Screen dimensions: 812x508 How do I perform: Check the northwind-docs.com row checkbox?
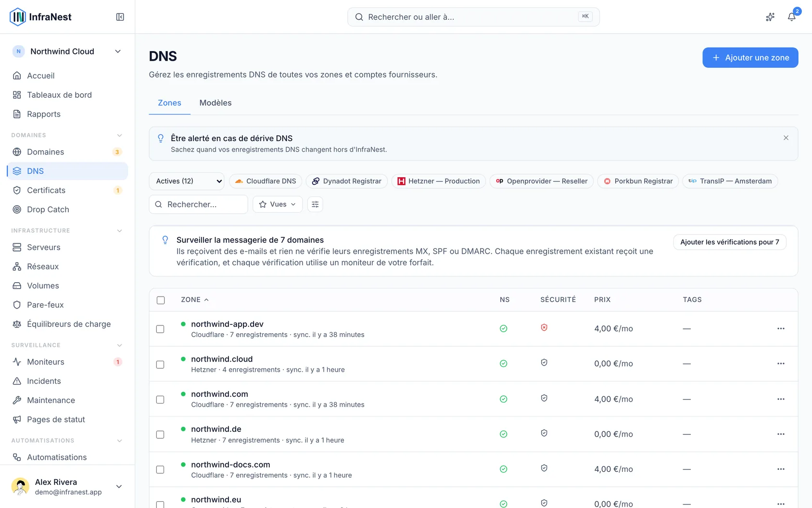point(160,469)
